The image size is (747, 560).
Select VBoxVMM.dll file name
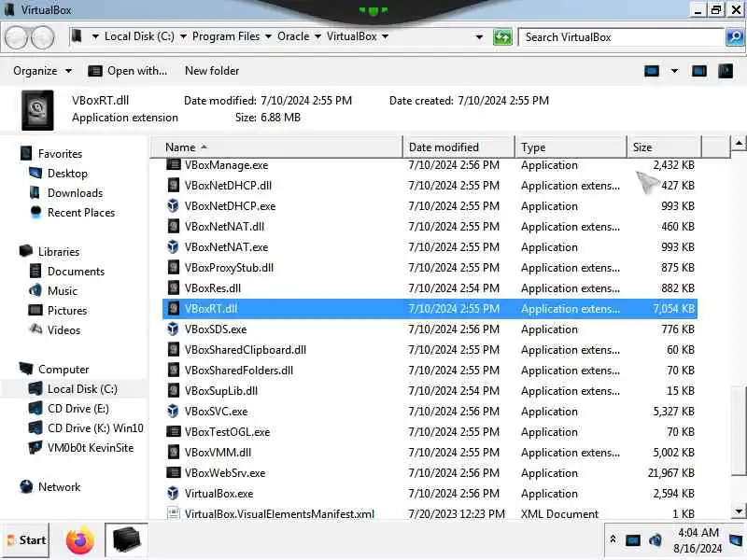tap(218, 452)
